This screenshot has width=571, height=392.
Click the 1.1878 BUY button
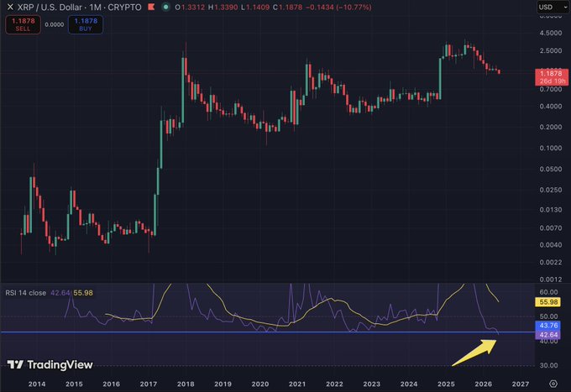(86, 24)
